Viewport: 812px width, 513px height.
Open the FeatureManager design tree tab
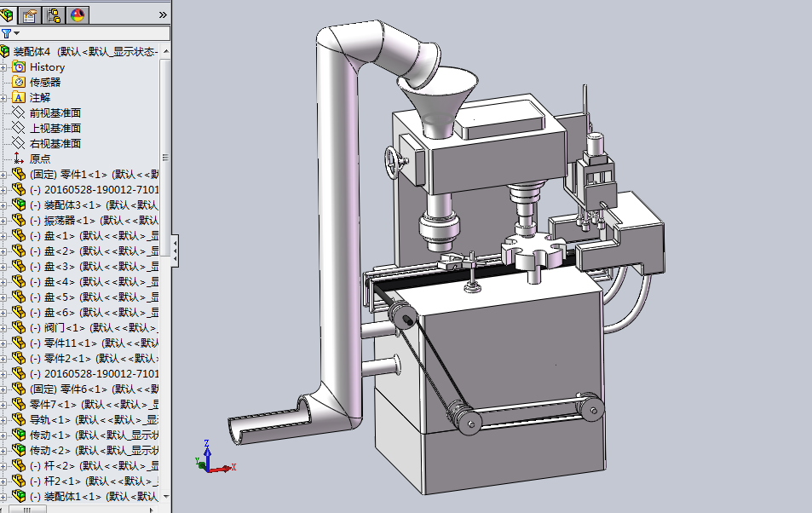(x=9, y=14)
